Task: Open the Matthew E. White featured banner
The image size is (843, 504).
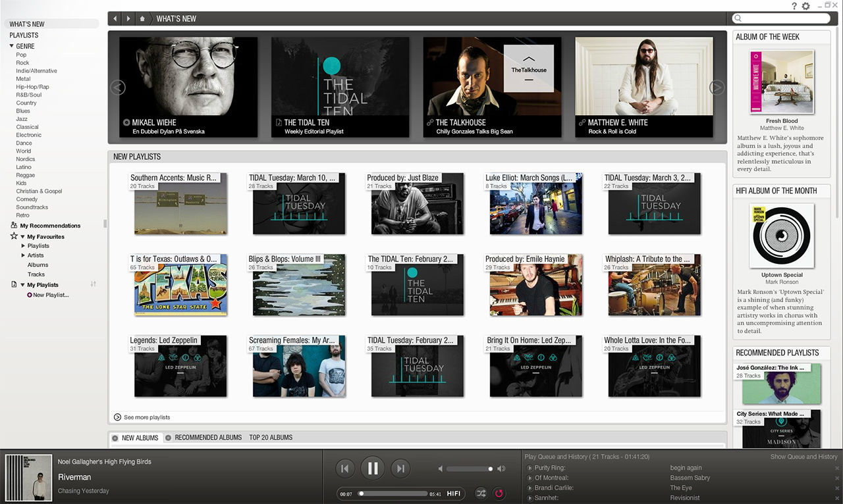Action: [x=644, y=87]
